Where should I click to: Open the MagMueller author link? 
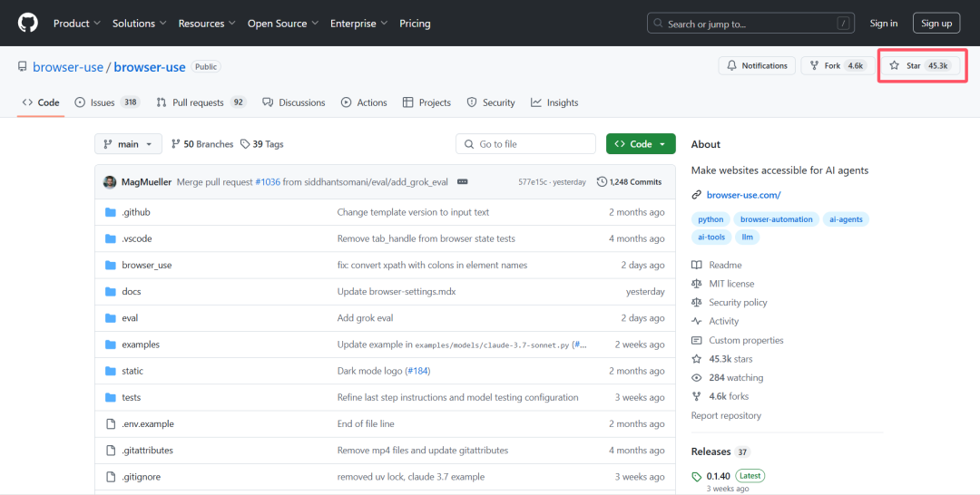pos(146,182)
